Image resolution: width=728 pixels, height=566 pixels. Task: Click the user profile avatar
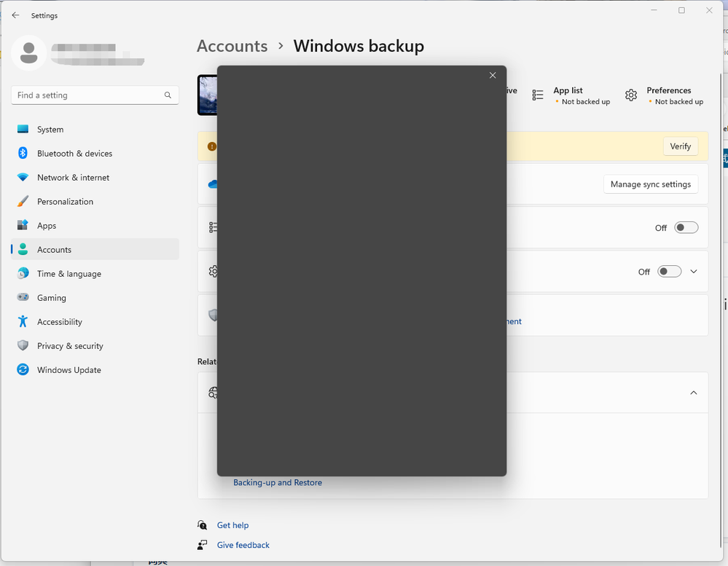29,53
